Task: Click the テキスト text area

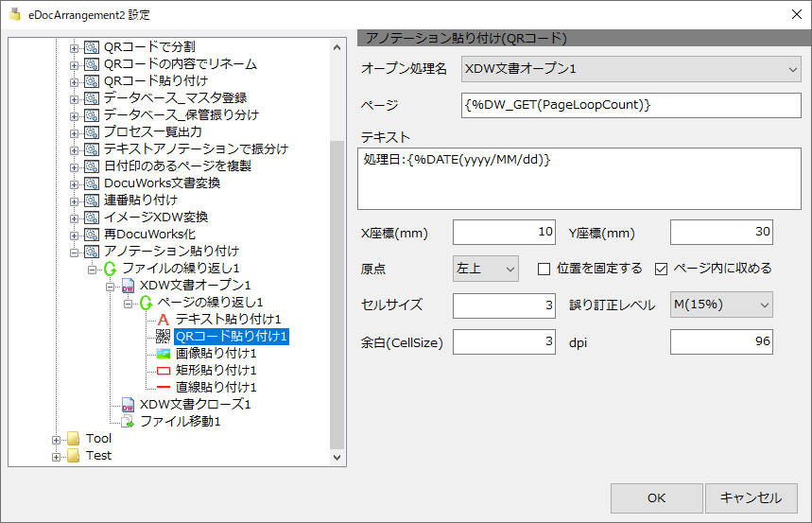Action: pyautogui.click(x=579, y=179)
